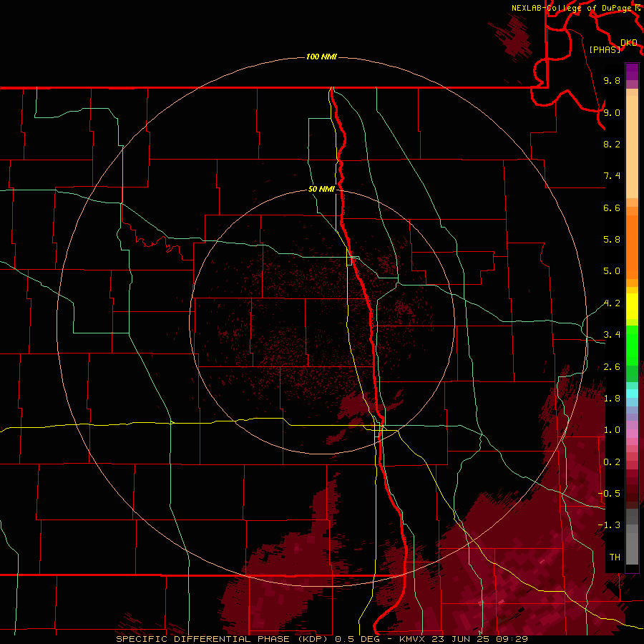Select the -0.5 legend value
The width and height of the screenshot is (644, 644).
pos(609,494)
